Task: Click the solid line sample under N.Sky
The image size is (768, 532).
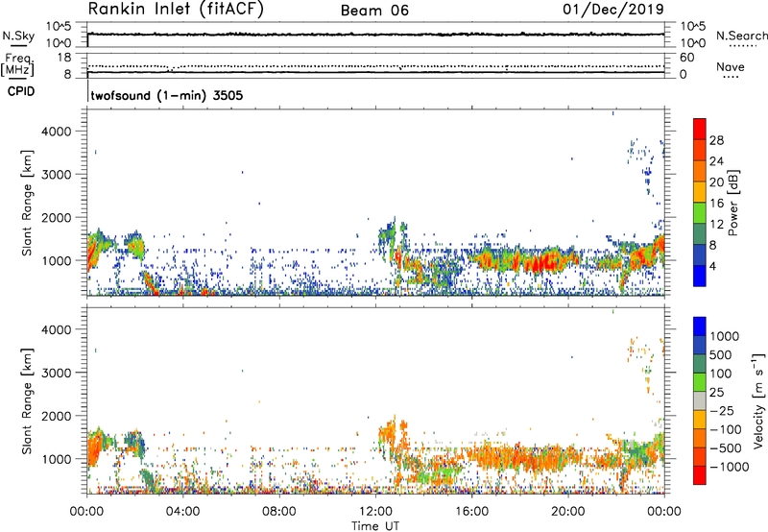Action: point(18,45)
